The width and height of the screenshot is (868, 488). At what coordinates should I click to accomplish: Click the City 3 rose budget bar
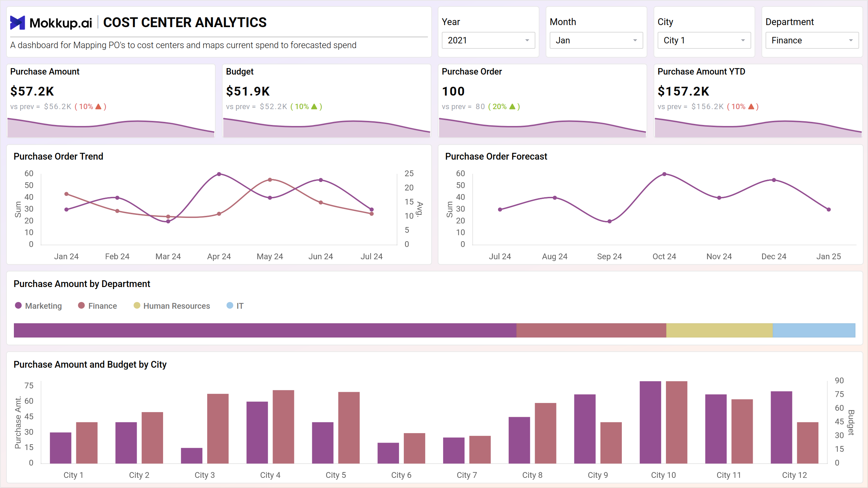pyautogui.click(x=218, y=429)
